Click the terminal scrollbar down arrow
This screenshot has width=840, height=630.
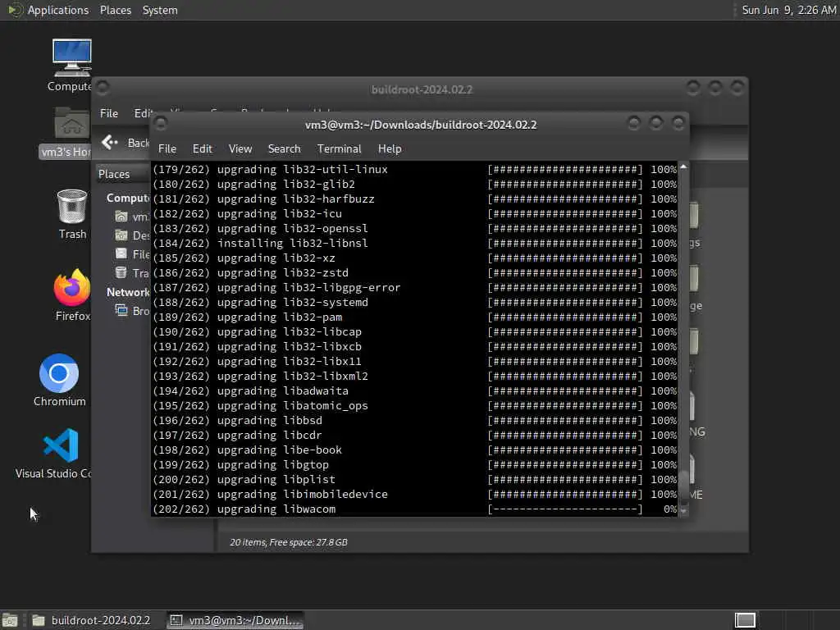click(x=683, y=512)
